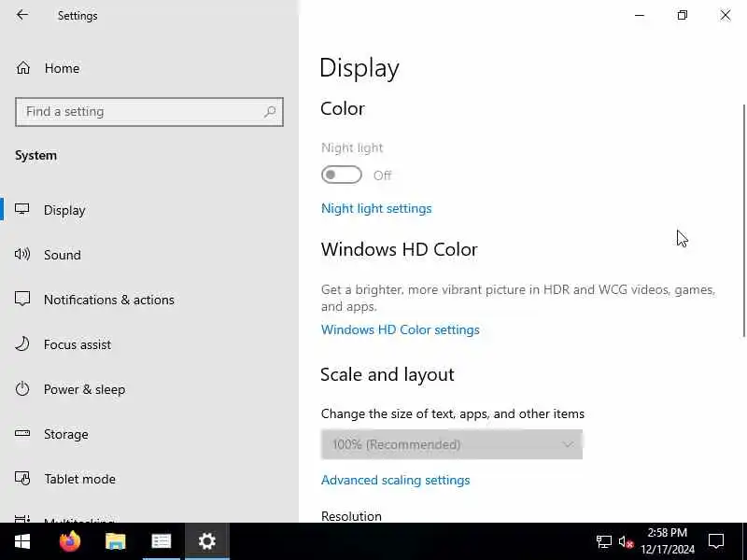Select the Sound speaker icon in sidebar
The image size is (747, 560).
[21, 254]
